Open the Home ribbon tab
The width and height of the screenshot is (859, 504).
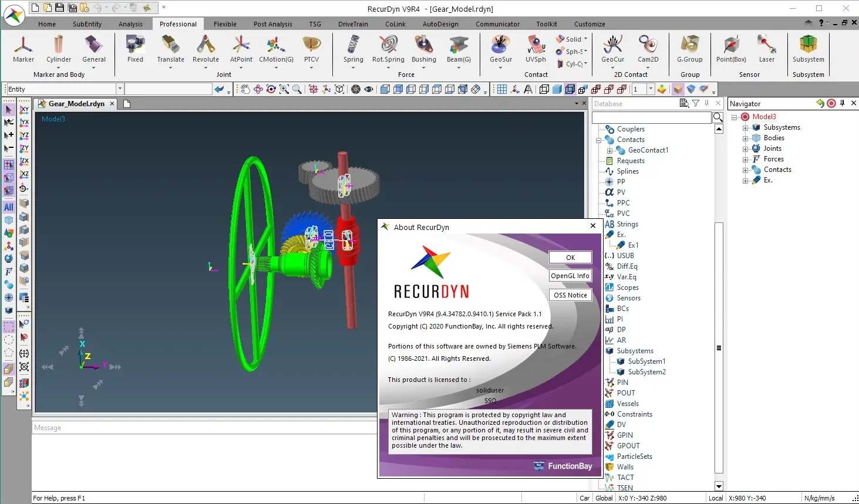[x=47, y=24]
